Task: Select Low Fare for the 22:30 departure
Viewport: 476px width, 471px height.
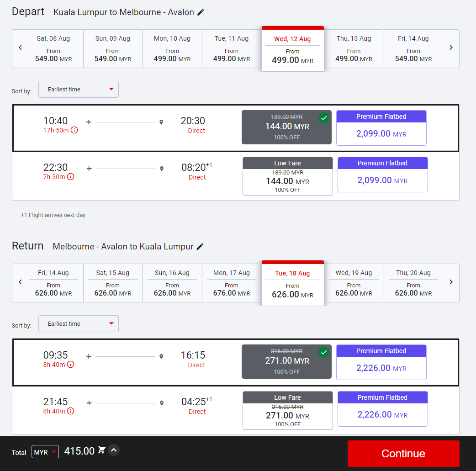Action: pyautogui.click(x=287, y=176)
